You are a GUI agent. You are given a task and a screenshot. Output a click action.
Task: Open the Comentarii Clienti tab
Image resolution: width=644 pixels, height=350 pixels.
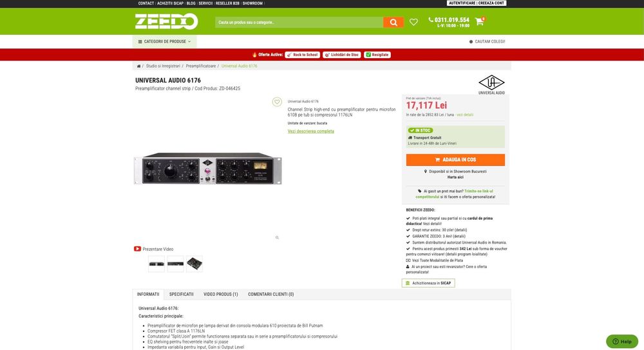(270, 295)
